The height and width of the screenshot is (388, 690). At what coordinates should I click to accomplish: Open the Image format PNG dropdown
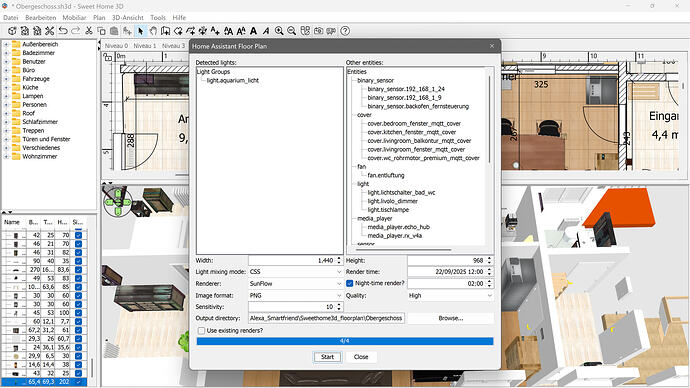pos(295,296)
